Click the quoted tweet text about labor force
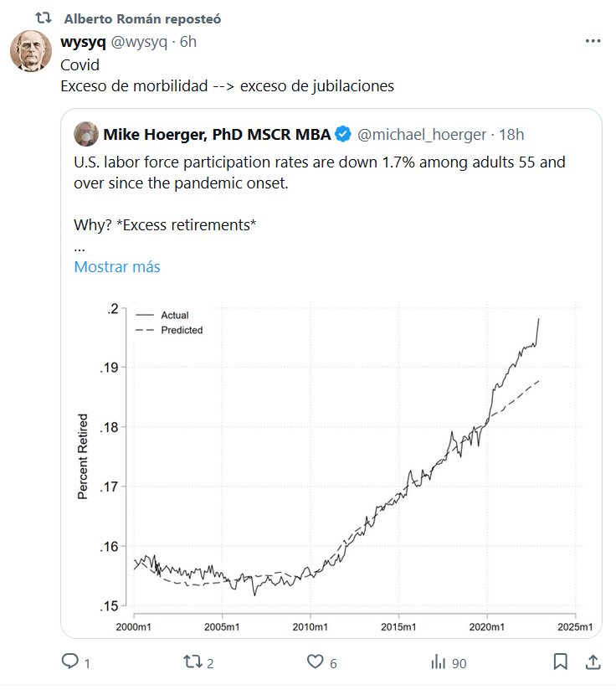The height and width of the screenshot is (690, 616). 318,172
